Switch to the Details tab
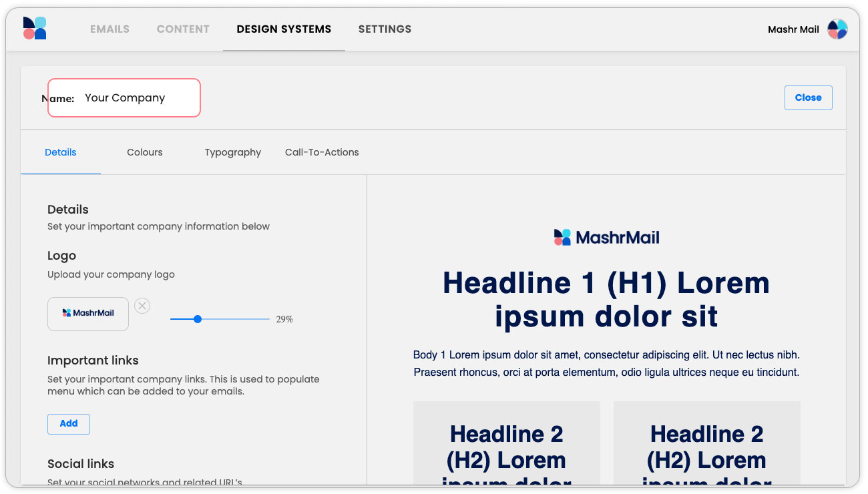The image size is (868, 494). click(x=61, y=152)
